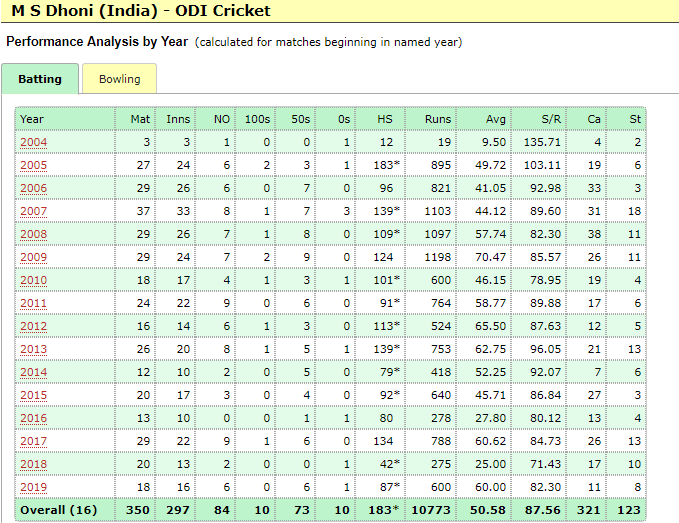Select the 764 runs value for 2011

click(441, 303)
